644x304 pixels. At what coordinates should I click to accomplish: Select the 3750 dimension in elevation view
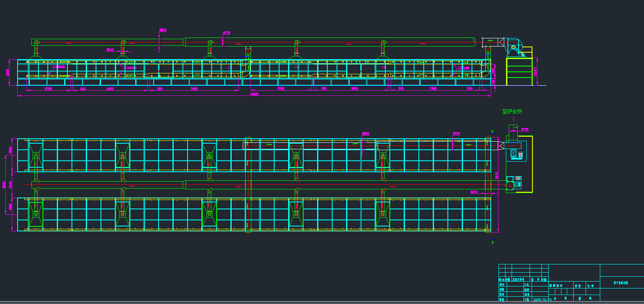48,89
